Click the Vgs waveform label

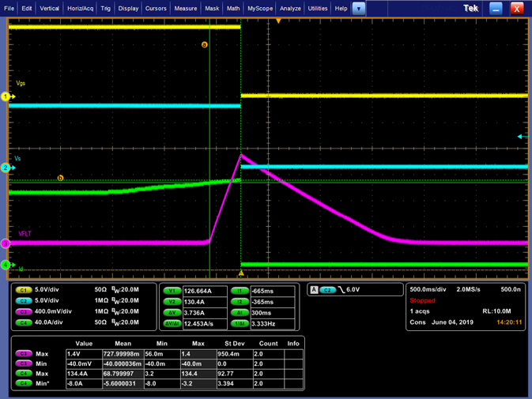point(21,83)
